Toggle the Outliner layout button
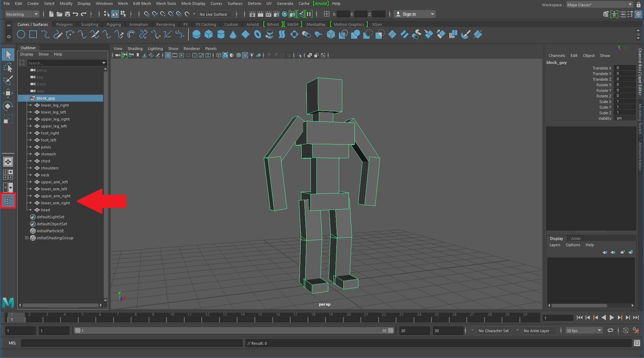Viewport: 644px width, 358px height. click(8, 200)
